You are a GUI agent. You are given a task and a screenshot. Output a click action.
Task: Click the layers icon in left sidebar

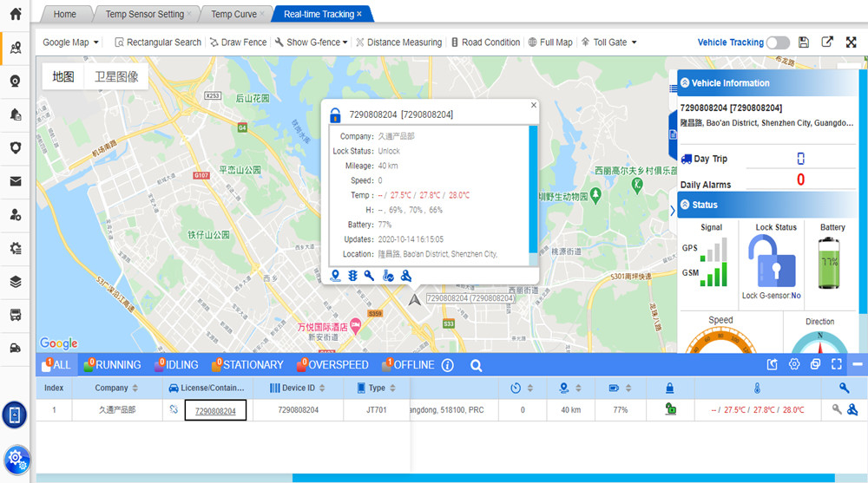16,282
